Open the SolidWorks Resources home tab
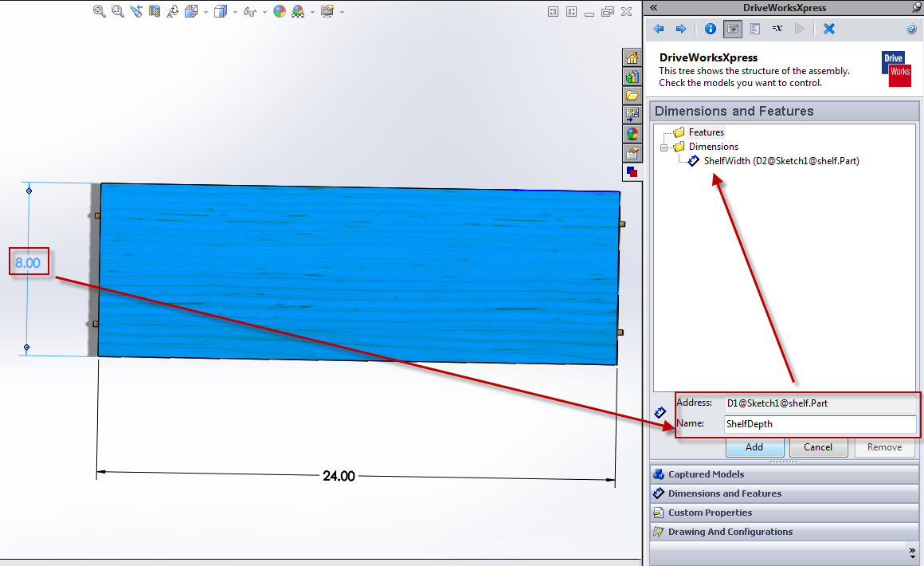Viewport: 924px width, 566px height. pos(632,57)
